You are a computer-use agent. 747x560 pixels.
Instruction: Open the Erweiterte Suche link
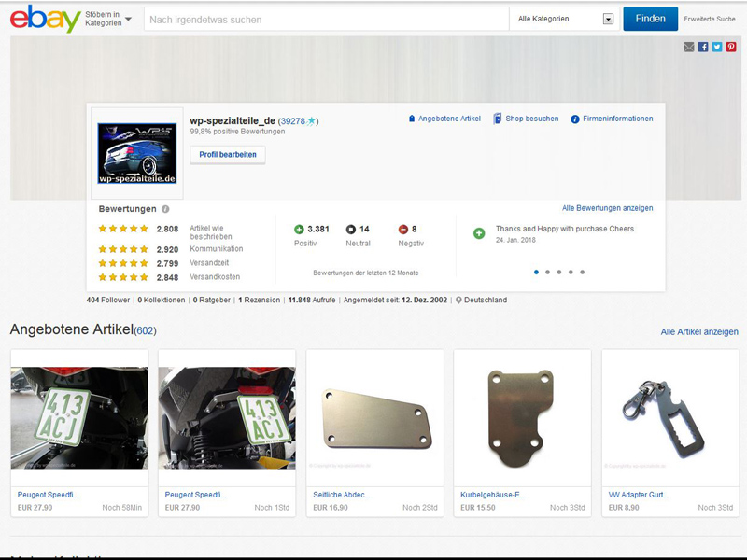click(x=710, y=19)
